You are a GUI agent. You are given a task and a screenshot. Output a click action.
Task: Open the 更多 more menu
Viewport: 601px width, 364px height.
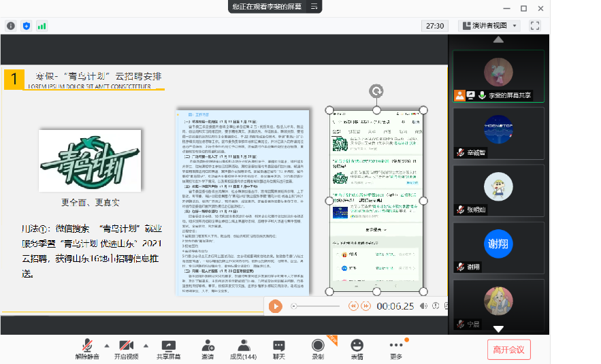pos(396,349)
